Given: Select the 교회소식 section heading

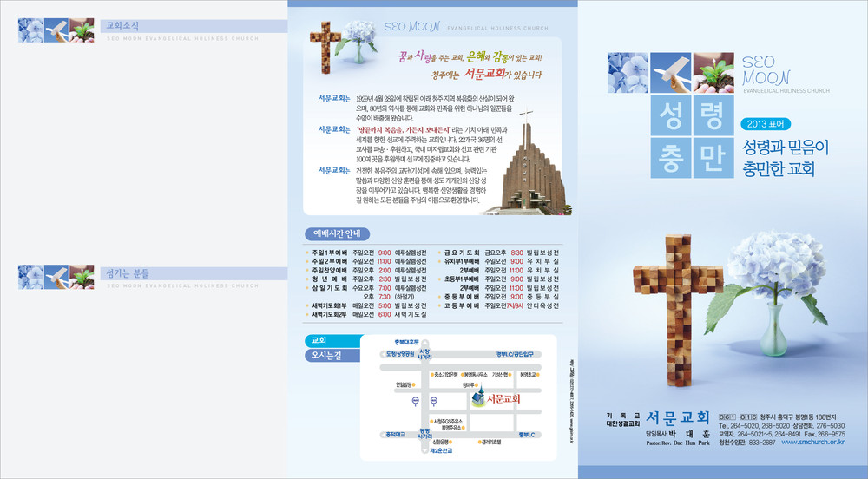Looking at the screenshot, I should pyautogui.click(x=120, y=26).
